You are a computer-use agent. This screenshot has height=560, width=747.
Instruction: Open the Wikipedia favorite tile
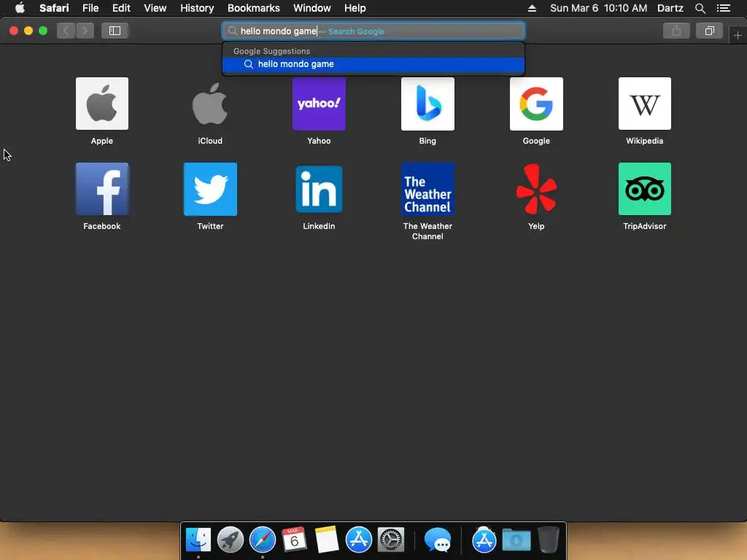coord(645,104)
